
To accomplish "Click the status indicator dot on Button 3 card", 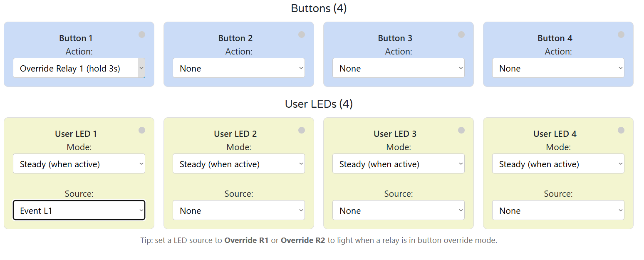I will [x=461, y=35].
